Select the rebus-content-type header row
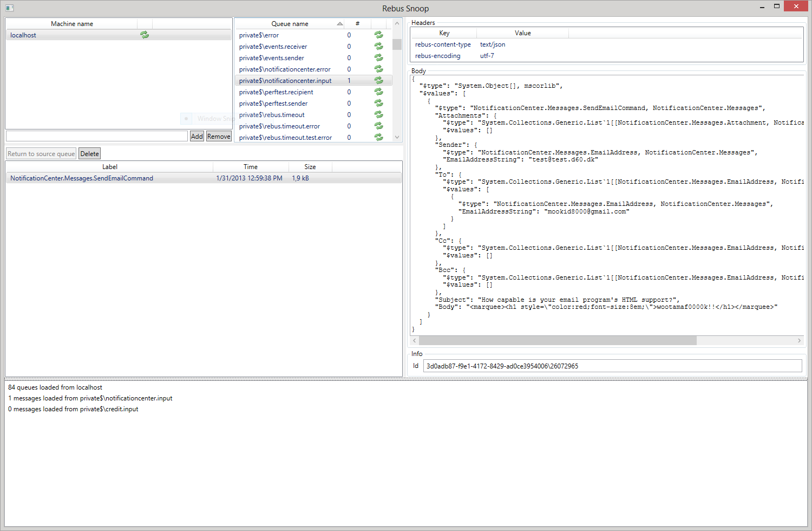Screen dimensions: 812x531 click(606, 44)
